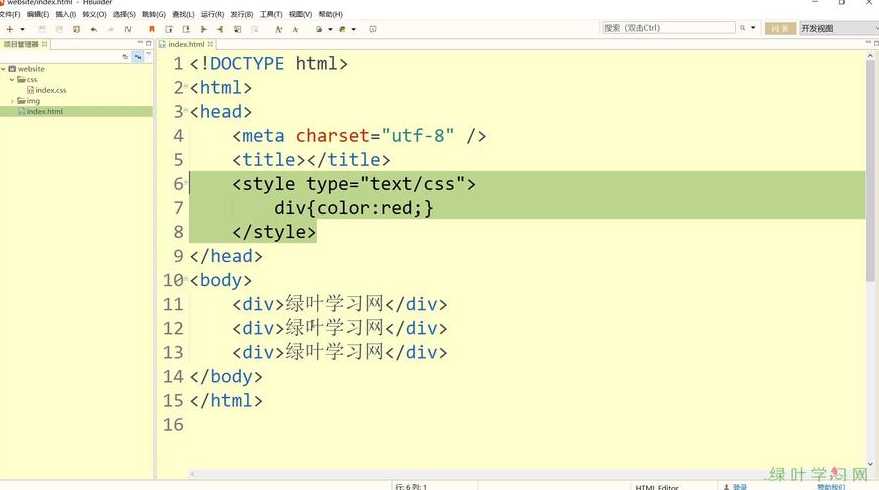Click the </html> tag on line 15
Image resolution: width=879 pixels, height=490 pixels.
[x=226, y=401]
